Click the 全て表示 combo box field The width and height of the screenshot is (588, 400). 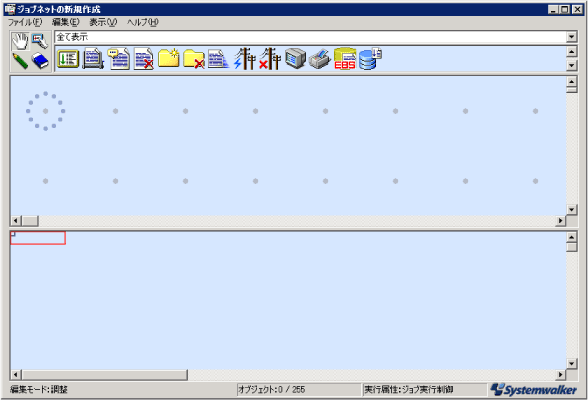click(310, 37)
